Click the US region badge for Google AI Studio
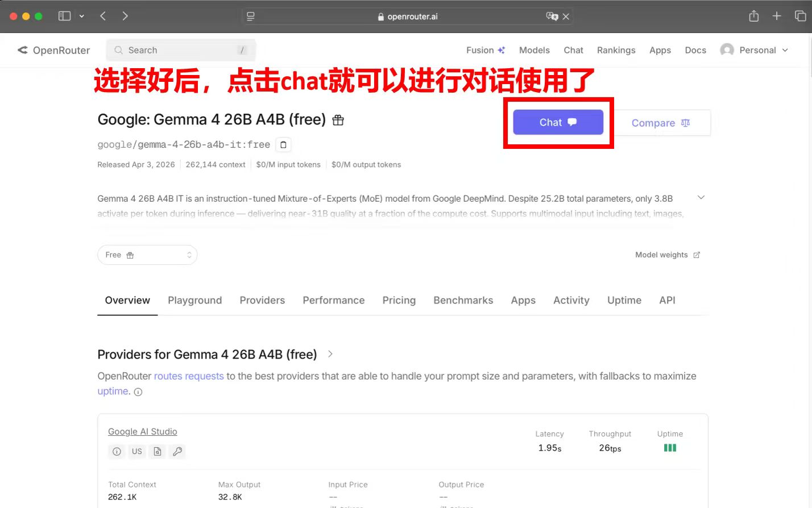 [x=136, y=451]
